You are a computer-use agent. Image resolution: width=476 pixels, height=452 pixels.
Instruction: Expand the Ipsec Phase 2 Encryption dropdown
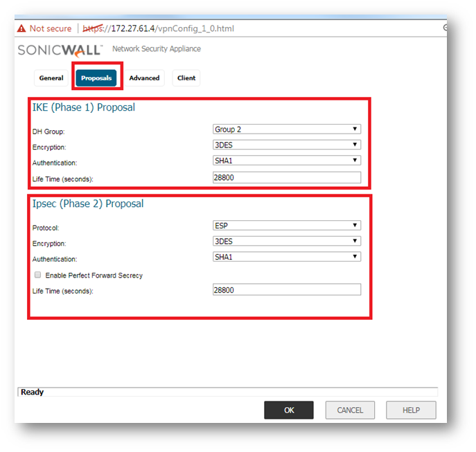click(x=286, y=241)
